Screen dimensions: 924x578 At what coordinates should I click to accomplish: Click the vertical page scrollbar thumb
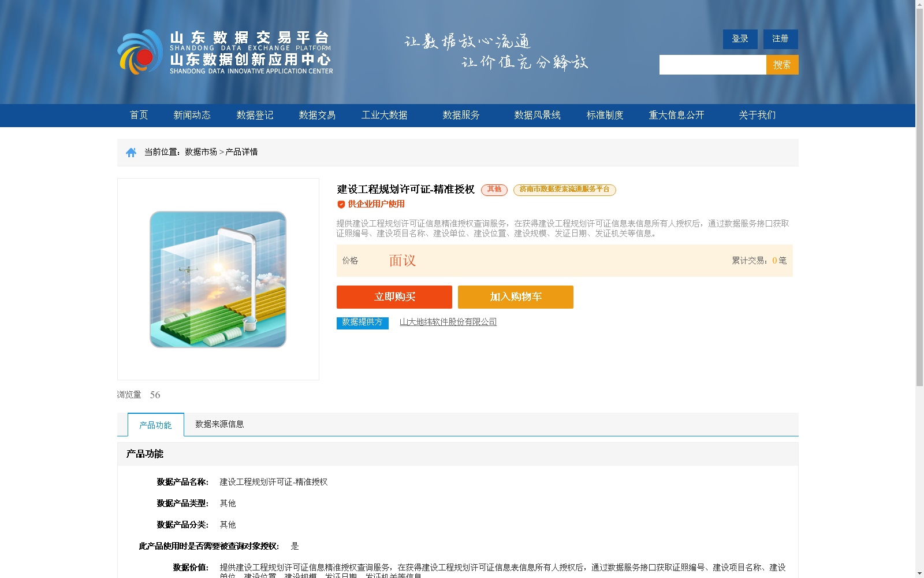[x=919, y=198]
